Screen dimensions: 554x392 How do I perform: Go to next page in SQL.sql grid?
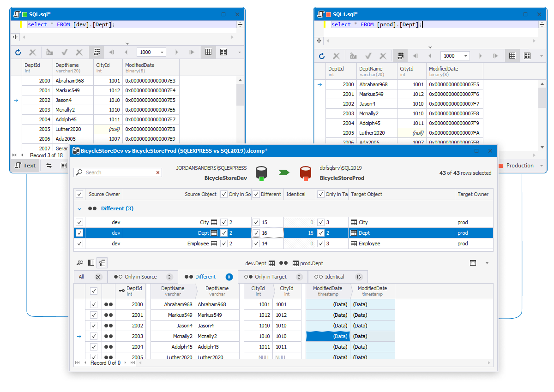[x=176, y=53]
